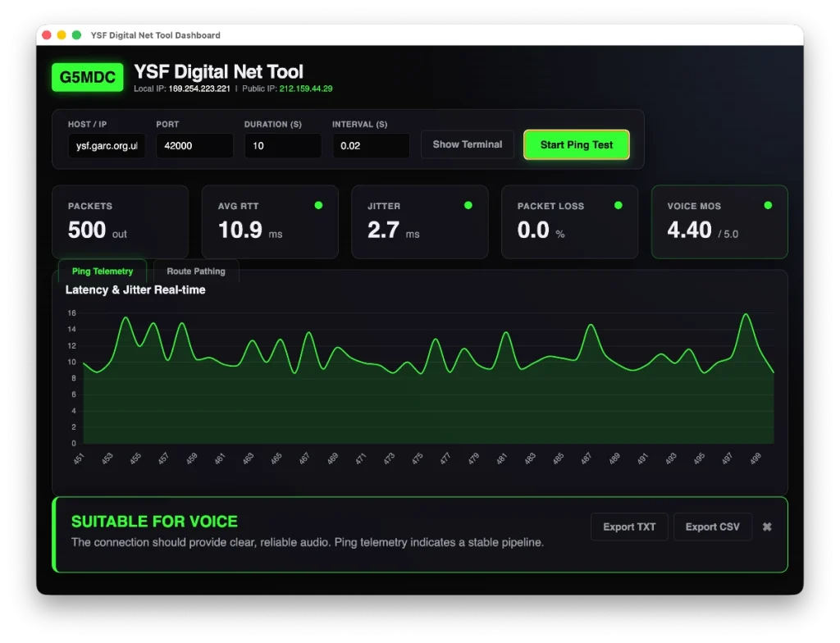Click the chart peak near sample 498
Image resolution: width=840 pixels, height=643 pixels.
point(746,315)
